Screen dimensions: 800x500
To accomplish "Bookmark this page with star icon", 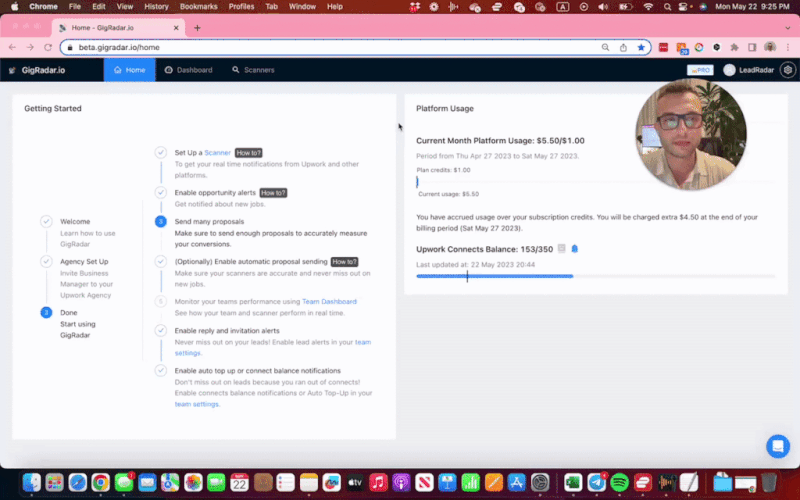I will [x=641, y=47].
